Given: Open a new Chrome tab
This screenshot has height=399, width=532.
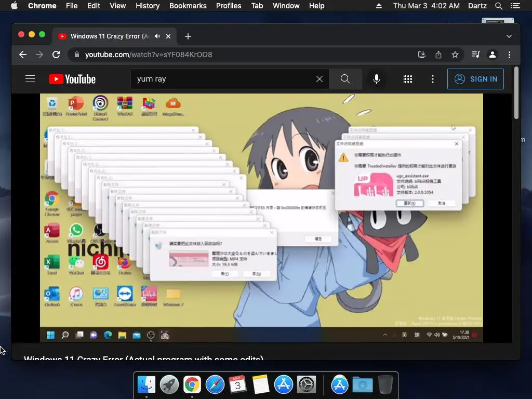Looking at the screenshot, I should pos(188,36).
